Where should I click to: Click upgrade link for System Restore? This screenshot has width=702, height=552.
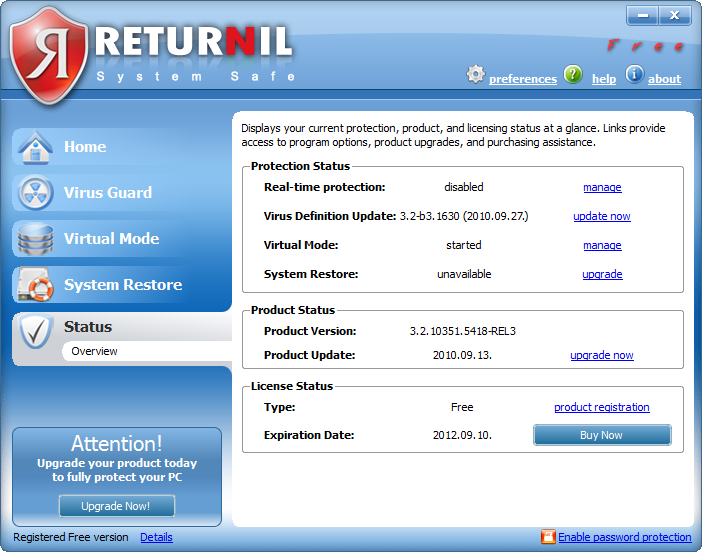pos(602,274)
